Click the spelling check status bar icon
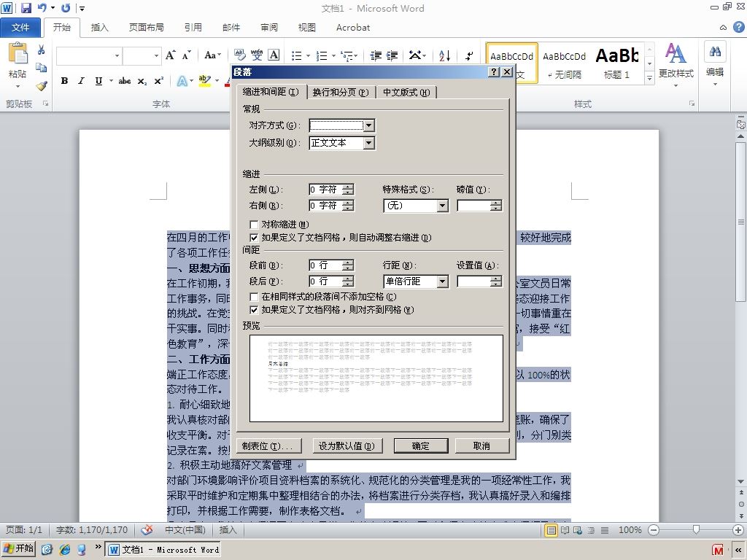The image size is (747, 560). (x=147, y=529)
